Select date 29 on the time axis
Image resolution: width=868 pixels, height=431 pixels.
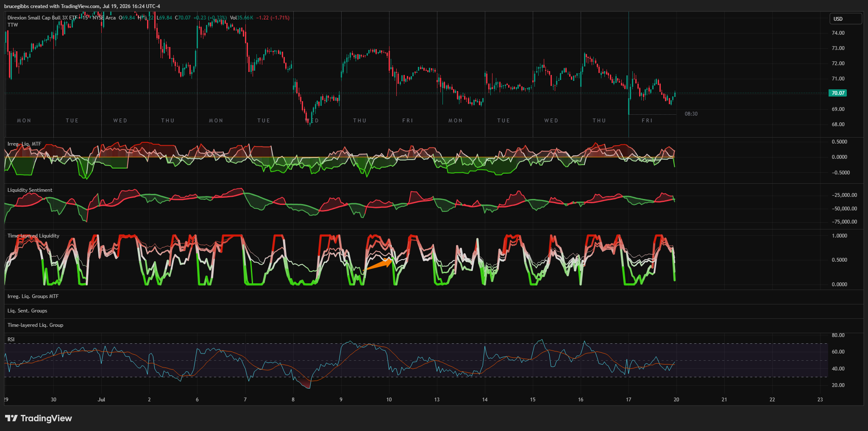6,400
